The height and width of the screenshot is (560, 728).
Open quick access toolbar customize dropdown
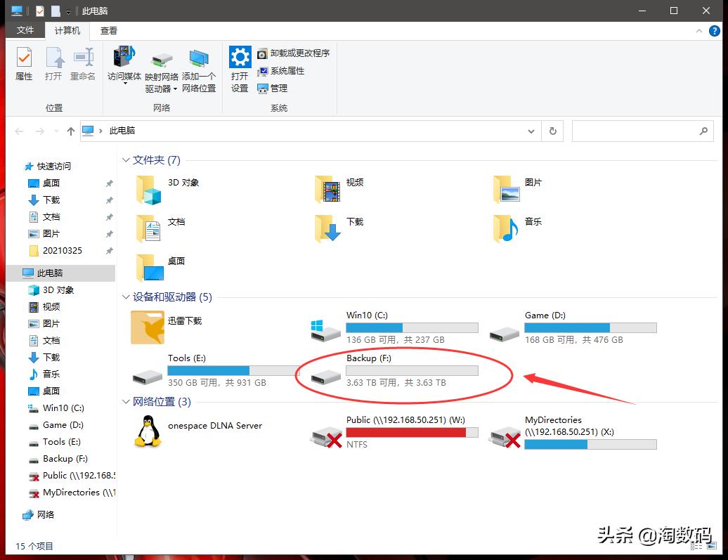click(68, 11)
